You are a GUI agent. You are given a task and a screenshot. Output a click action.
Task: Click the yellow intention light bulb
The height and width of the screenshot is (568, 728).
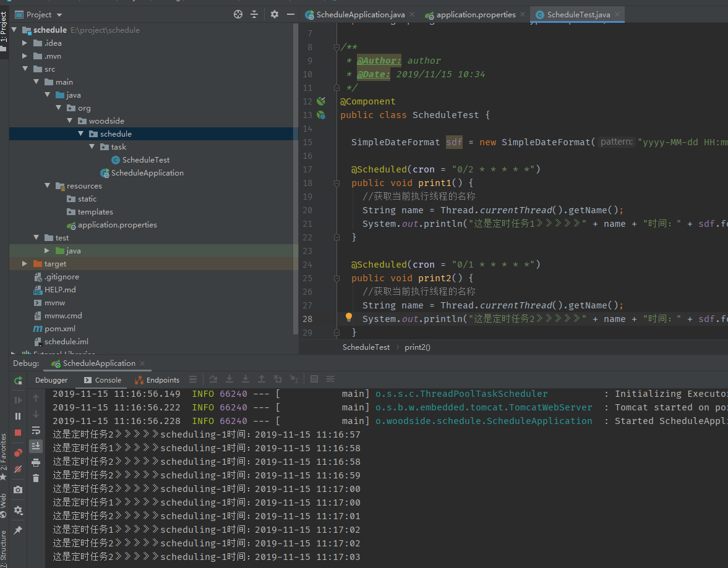[x=349, y=317]
